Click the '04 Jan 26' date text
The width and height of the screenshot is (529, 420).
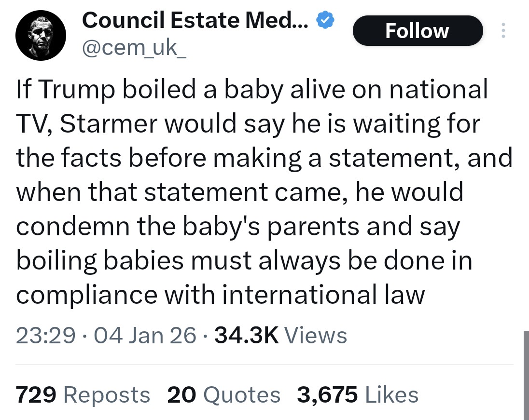pos(145,336)
